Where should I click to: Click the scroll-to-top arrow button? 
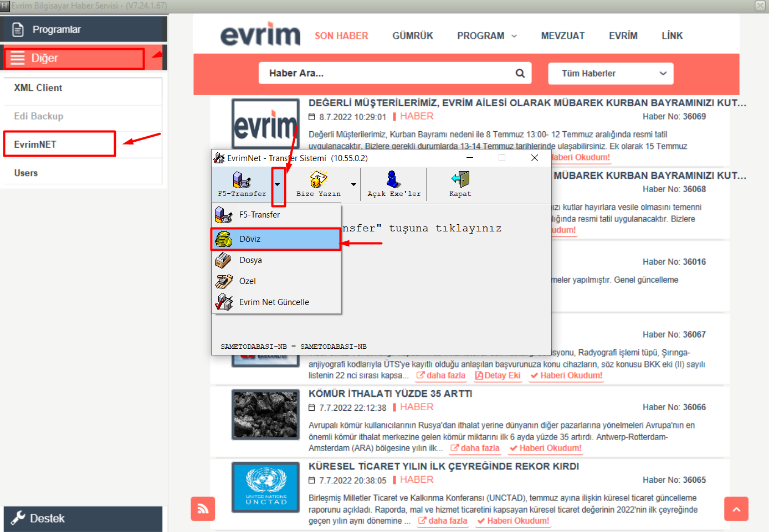tap(736, 509)
